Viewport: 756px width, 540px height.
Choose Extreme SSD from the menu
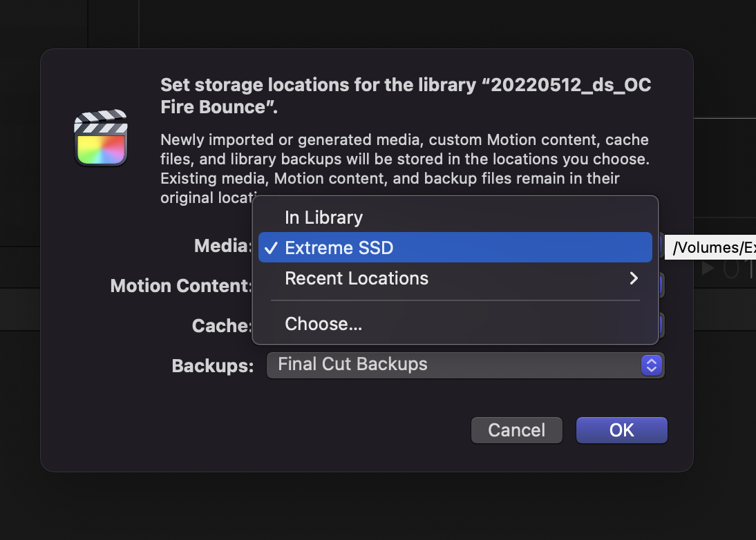coord(339,248)
